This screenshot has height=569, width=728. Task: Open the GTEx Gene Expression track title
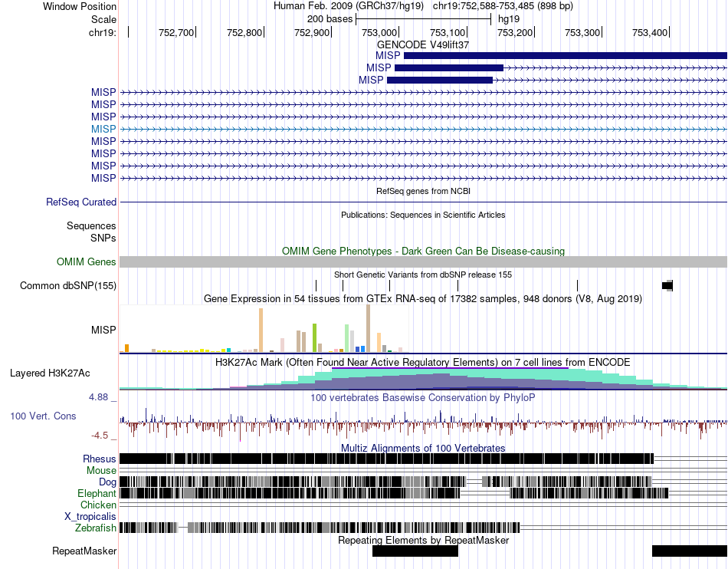tap(423, 298)
